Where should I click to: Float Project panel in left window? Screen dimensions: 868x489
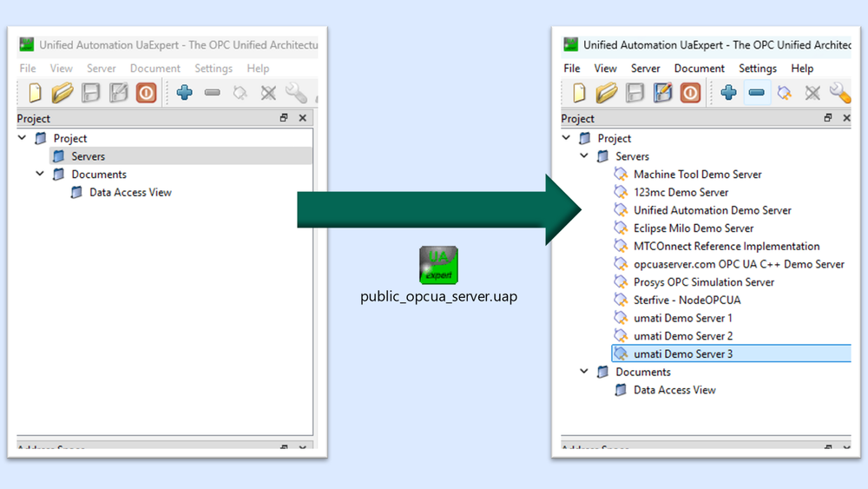tap(284, 117)
